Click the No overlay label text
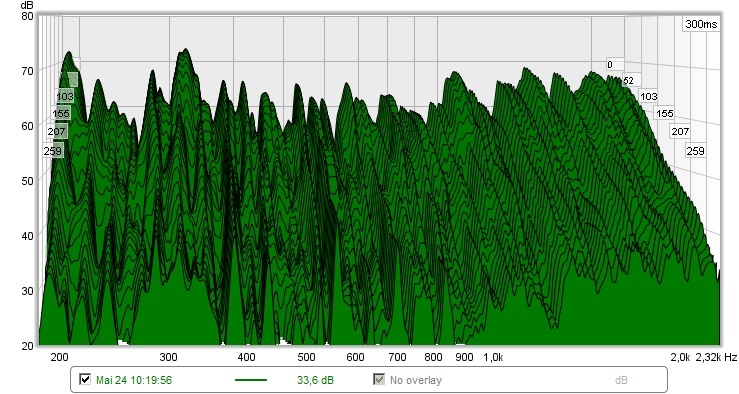The width and height of the screenshot is (739, 394). tap(416, 380)
